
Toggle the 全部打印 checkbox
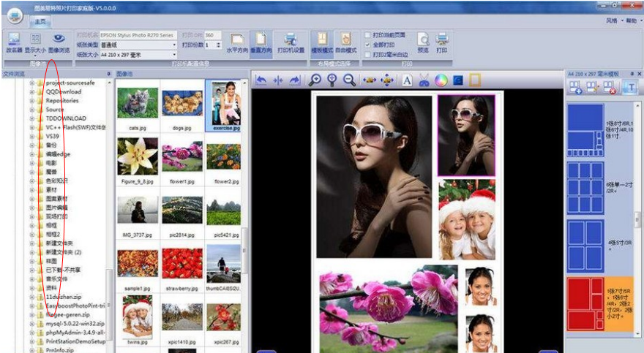pos(368,45)
